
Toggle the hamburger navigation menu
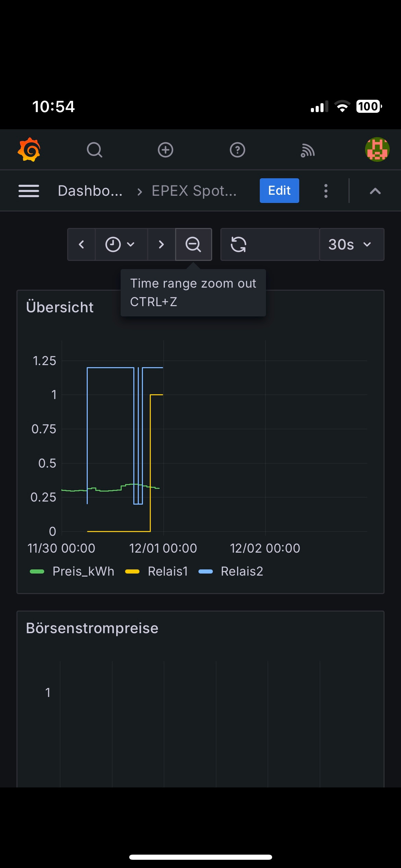pyautogui.click(x=29, y=191)
